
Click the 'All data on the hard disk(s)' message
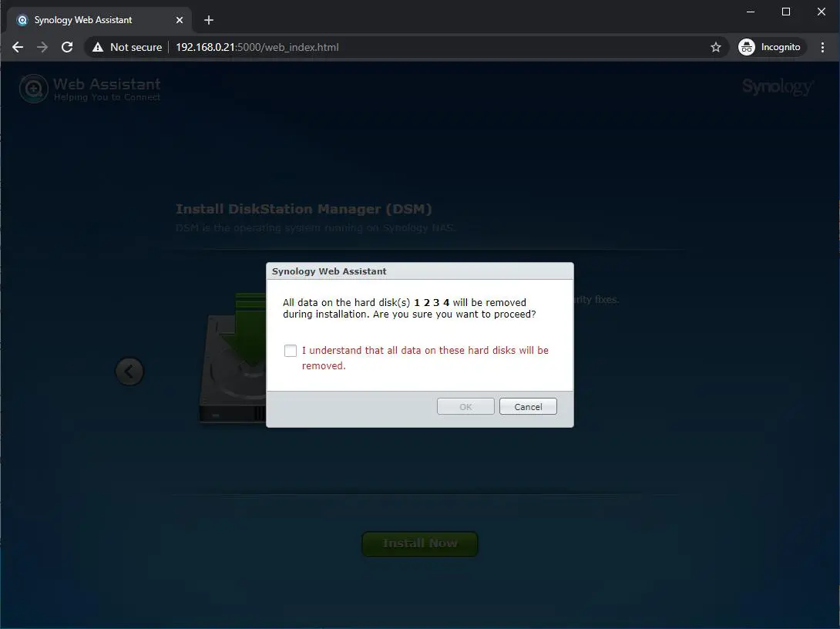(409, 308)
